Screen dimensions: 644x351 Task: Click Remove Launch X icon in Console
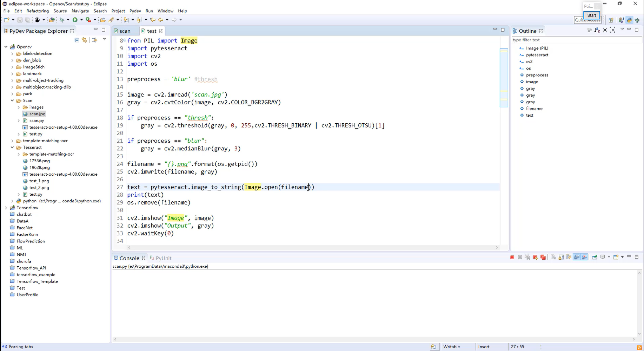(x=520, y=257)
